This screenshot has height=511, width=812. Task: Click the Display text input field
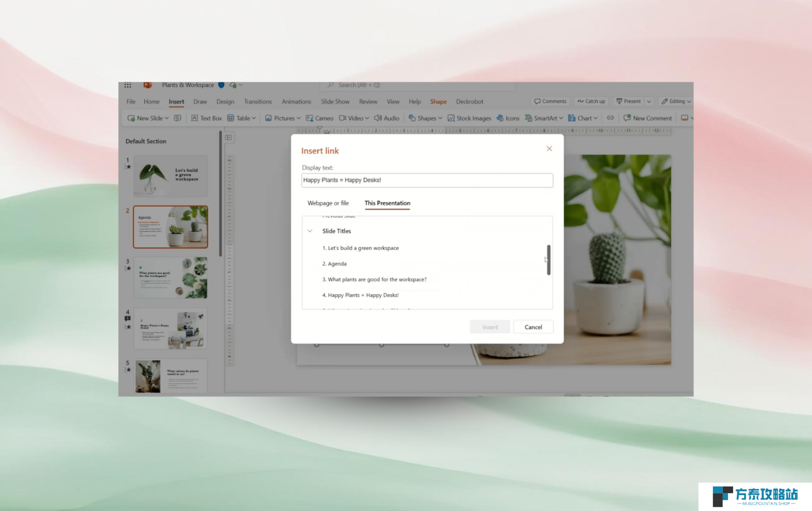click(x=427, y=180)
